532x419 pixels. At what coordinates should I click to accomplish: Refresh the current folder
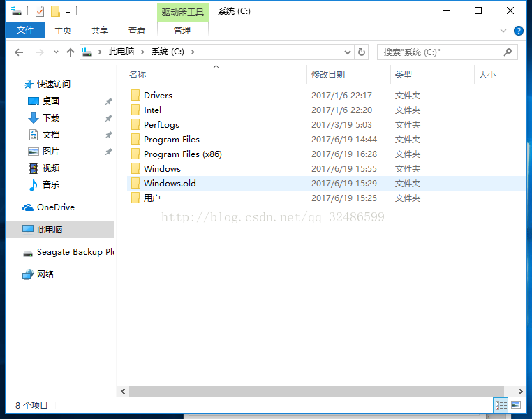point(362,52)
